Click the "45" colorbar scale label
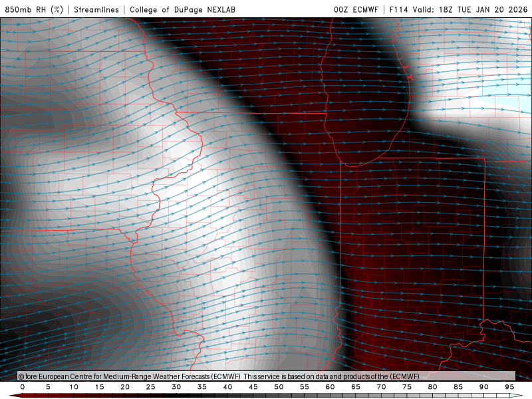 tap(253, 387)
